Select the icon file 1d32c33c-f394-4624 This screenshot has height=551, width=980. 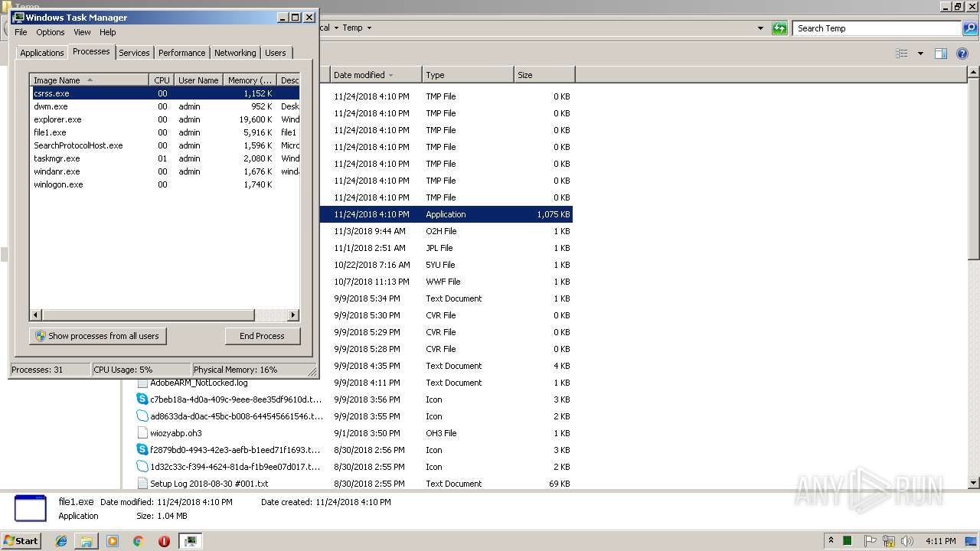142,467
